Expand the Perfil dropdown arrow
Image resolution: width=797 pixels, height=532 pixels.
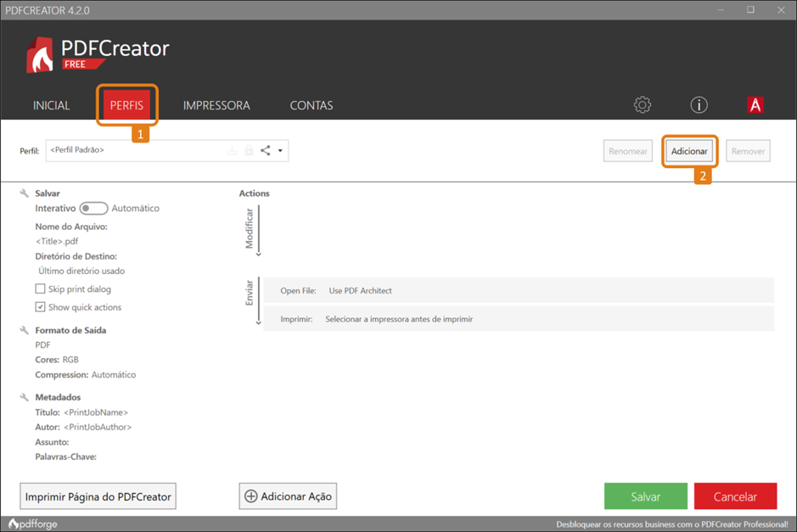coord(280,151)
